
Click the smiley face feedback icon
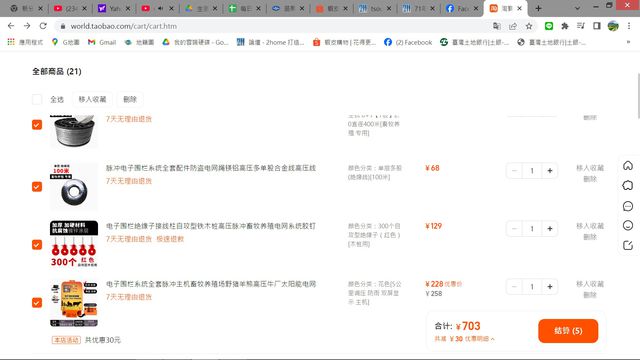tap(628, 225)
